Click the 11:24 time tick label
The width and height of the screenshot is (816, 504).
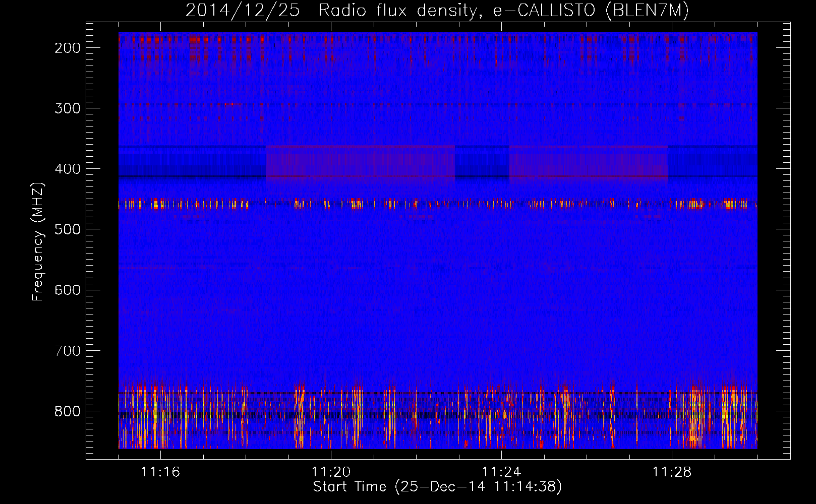(x=501, y=472)
